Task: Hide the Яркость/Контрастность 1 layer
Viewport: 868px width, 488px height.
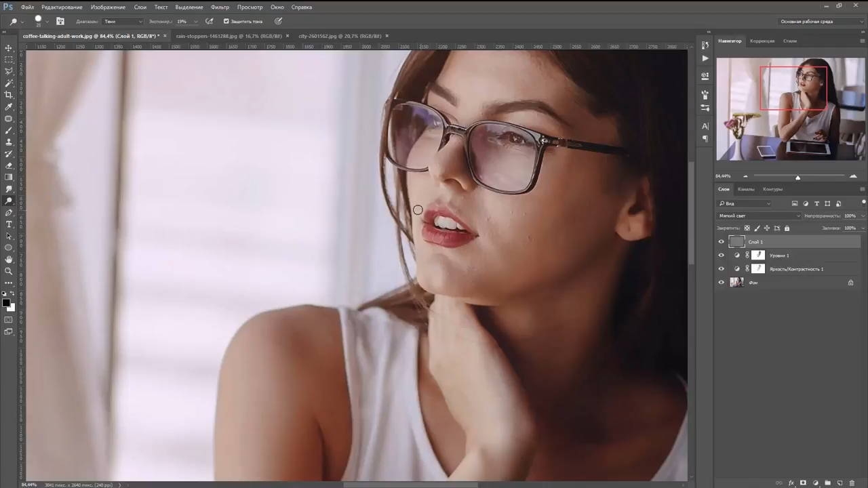Action: pos(721,269)
